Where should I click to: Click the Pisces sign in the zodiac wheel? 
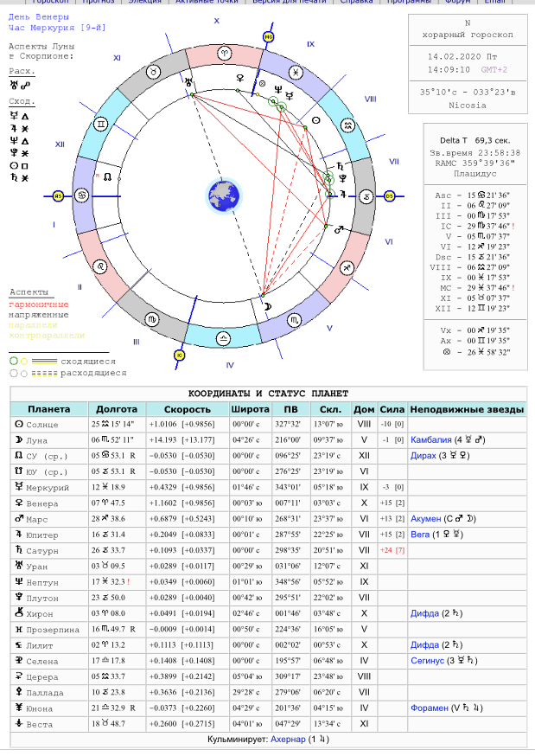pyautogui.click(x=296, y=73)
